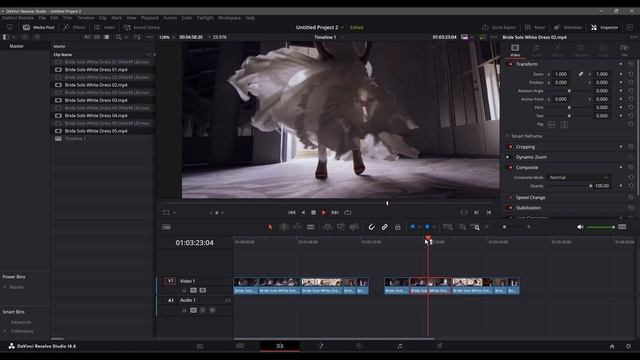Reset the Transform section

pyautogui.click(x=631, y=64)
